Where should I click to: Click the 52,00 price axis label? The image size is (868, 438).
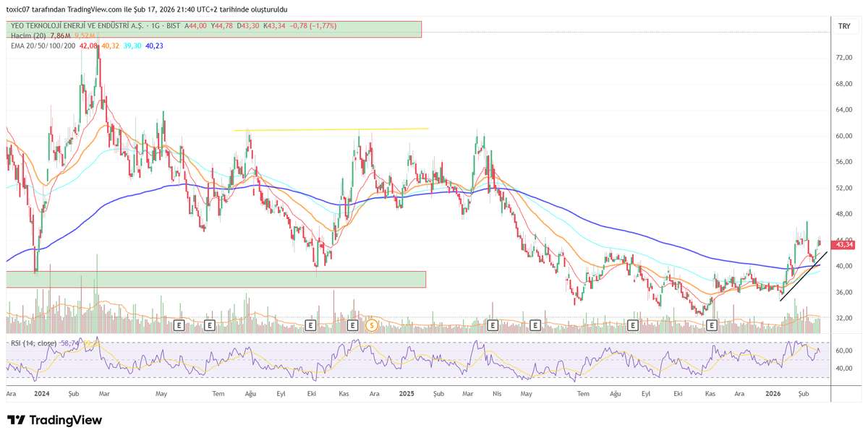[844, 188]
